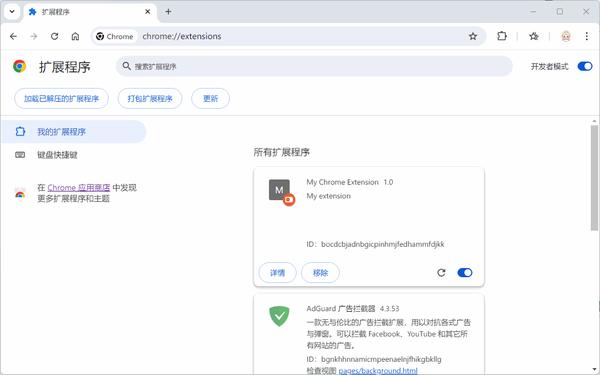
Task: Open the Chrome 应用商店 link
Action: click(x=79, y=188)
